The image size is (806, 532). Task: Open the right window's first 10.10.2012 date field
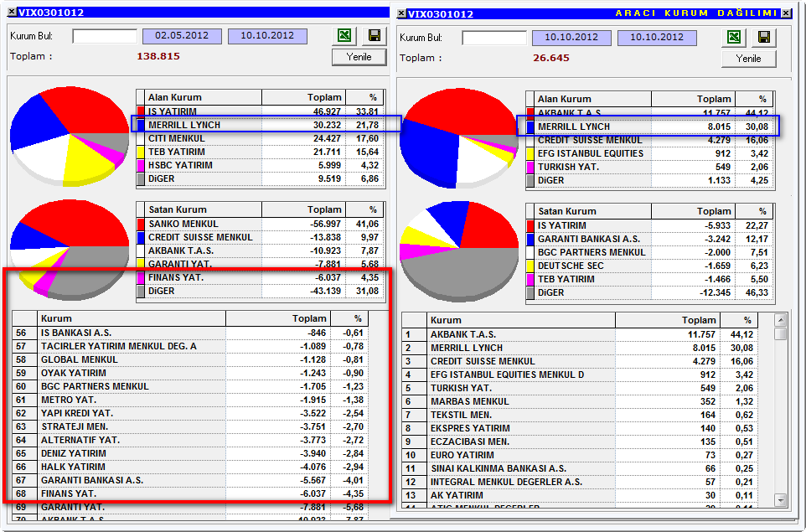tap(571, 38)
